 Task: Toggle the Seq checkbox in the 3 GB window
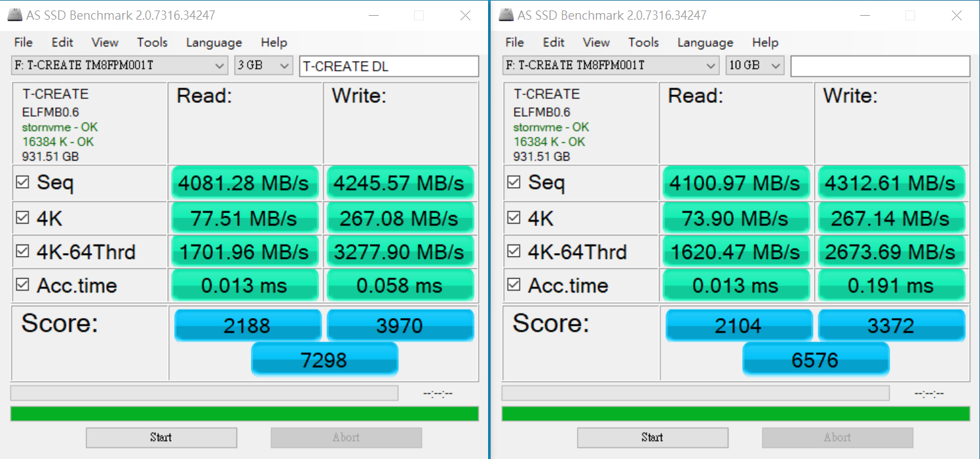[x=22, y=182]
